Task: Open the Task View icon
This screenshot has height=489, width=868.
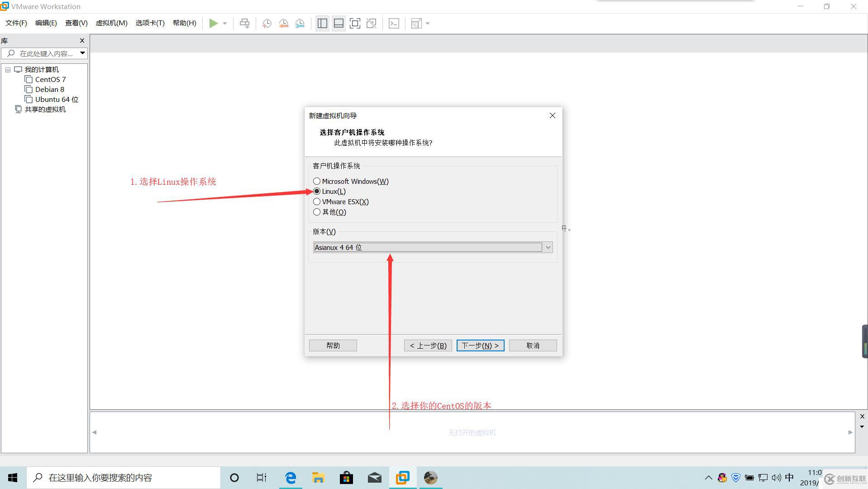Action: [x=262, y=478]
